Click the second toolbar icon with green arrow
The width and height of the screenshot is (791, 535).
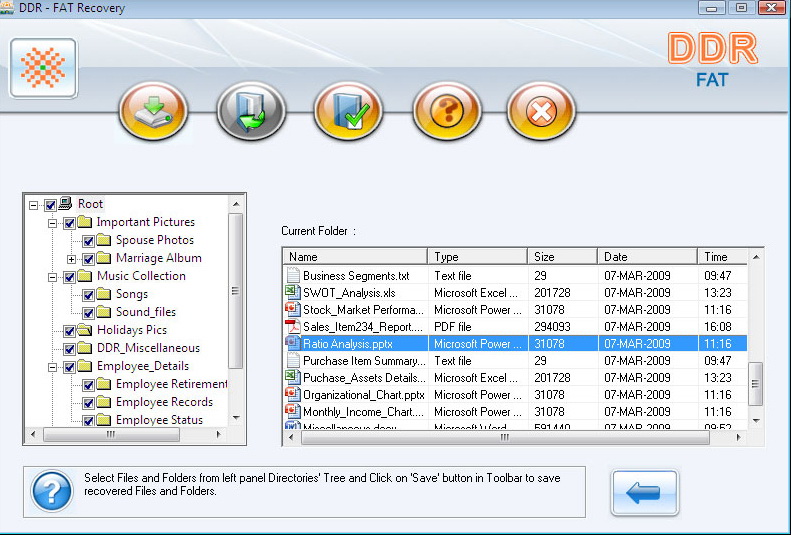(251, 110)
